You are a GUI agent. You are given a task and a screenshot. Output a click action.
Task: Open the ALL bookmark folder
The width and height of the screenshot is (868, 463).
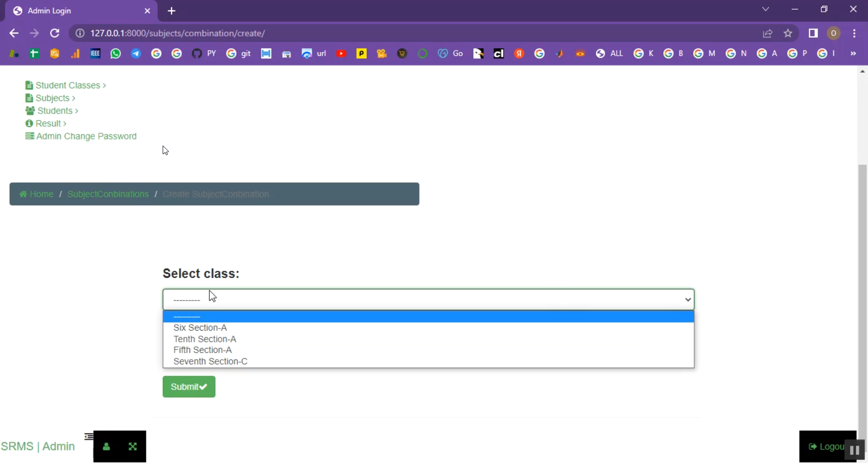click(x=610, y=53)
